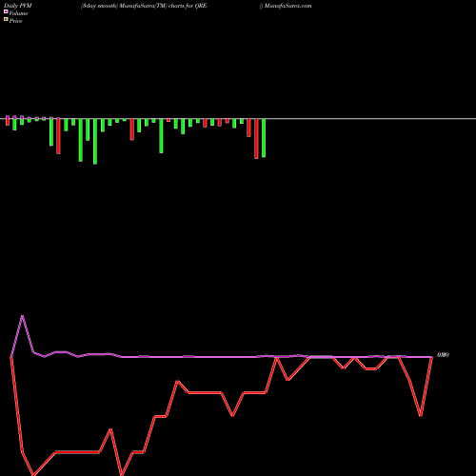
Task: Select the tallest green histogram bar
Action: point(95,141)
